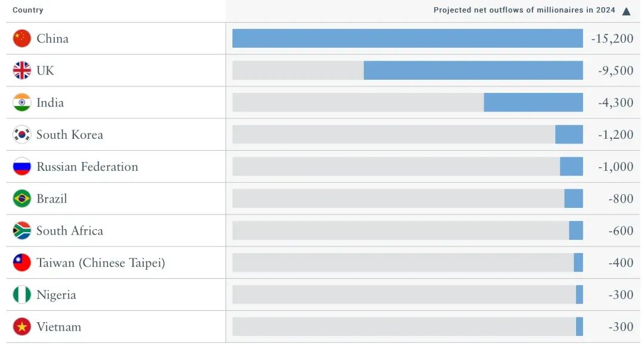
Task: Click the Brazil flag icon
Action: point(22,199)
